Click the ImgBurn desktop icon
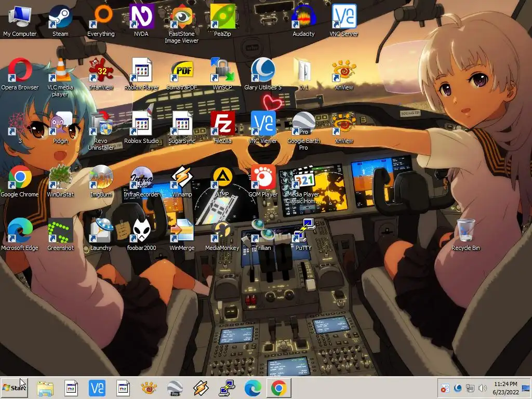This screenshot has height=399, width=532. pyautogui.click(x=101, y=181)
